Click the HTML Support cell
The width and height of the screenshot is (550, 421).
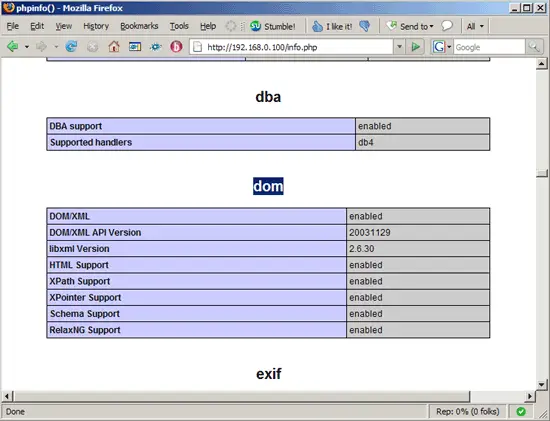[196, 265]
